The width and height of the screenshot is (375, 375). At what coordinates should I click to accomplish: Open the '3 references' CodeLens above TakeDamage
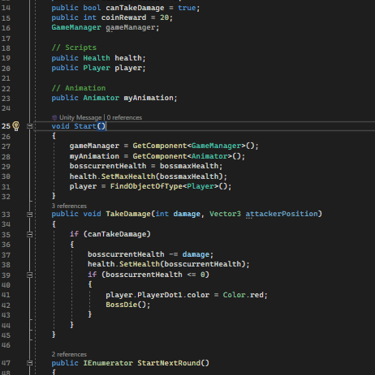(x=69, y=206)
